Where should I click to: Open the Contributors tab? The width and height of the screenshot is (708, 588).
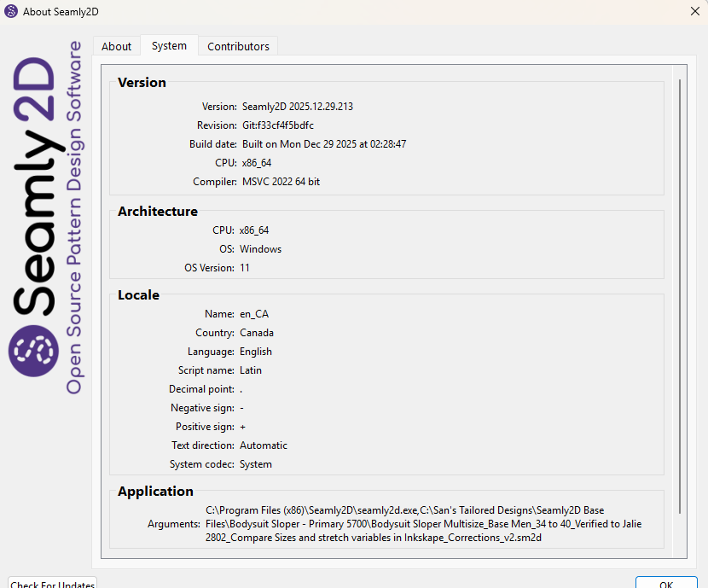coord(238,46)
